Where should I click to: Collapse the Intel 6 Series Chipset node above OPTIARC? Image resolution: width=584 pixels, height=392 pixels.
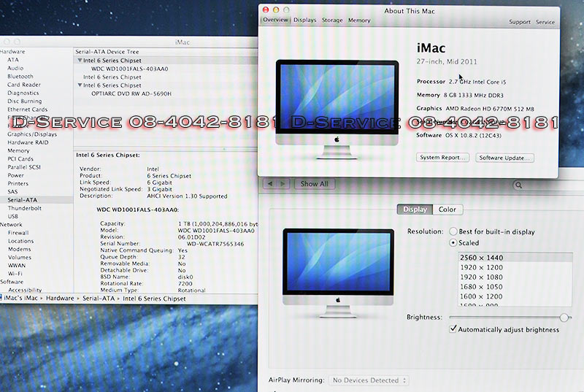[x=80, y=85]
